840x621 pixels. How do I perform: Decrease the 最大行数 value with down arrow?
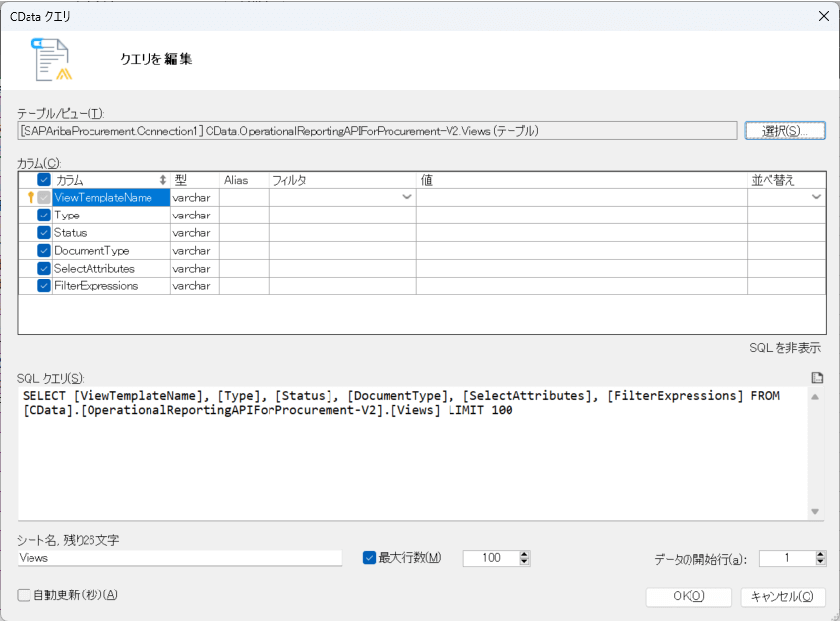tap(524, 562)
